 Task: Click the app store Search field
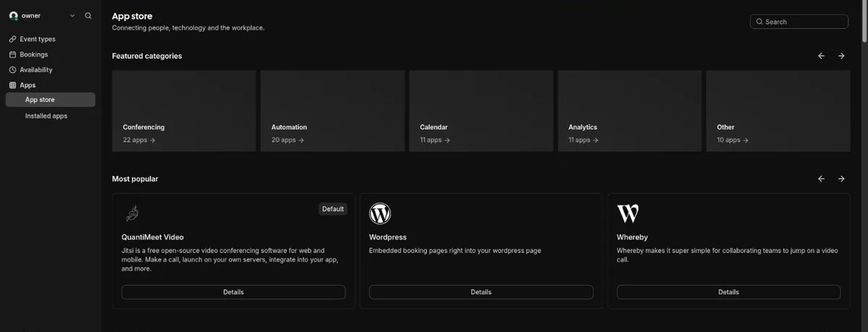799,22
